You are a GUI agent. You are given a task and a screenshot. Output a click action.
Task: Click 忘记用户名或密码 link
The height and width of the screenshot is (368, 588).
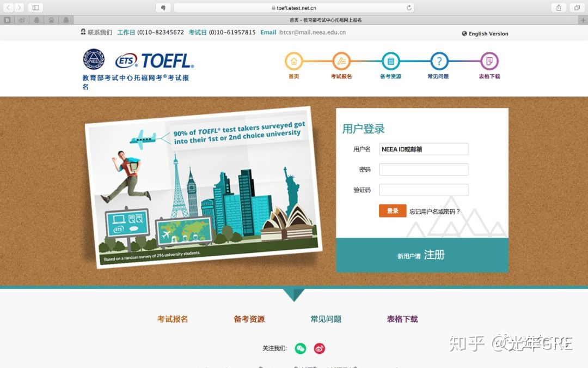point(434,212)
